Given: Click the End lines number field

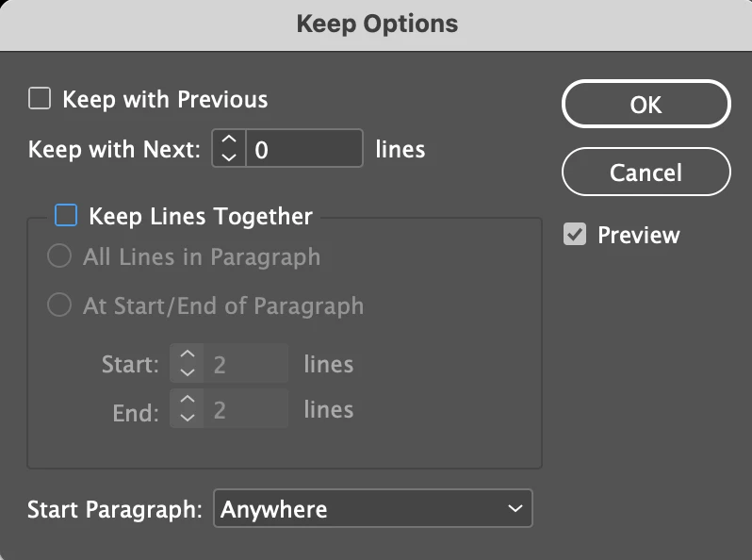Looking at the screenshot, I should 247,409.
